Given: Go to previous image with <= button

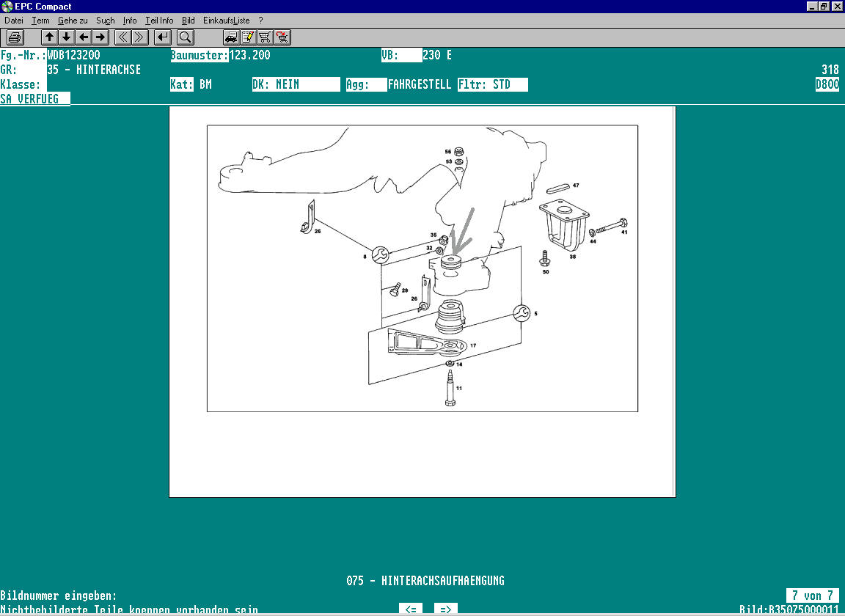Looking at the screenshot, I should (411, 609).
